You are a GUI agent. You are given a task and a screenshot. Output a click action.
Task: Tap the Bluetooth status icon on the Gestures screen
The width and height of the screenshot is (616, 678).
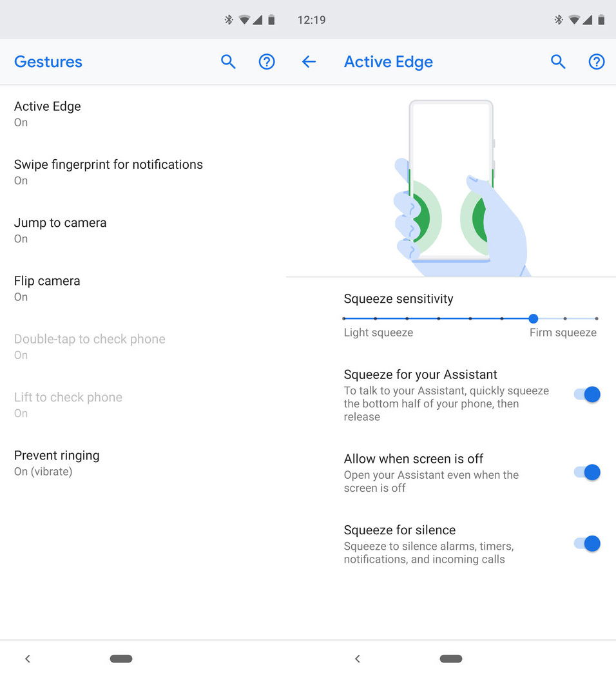(x=229, y=19)
